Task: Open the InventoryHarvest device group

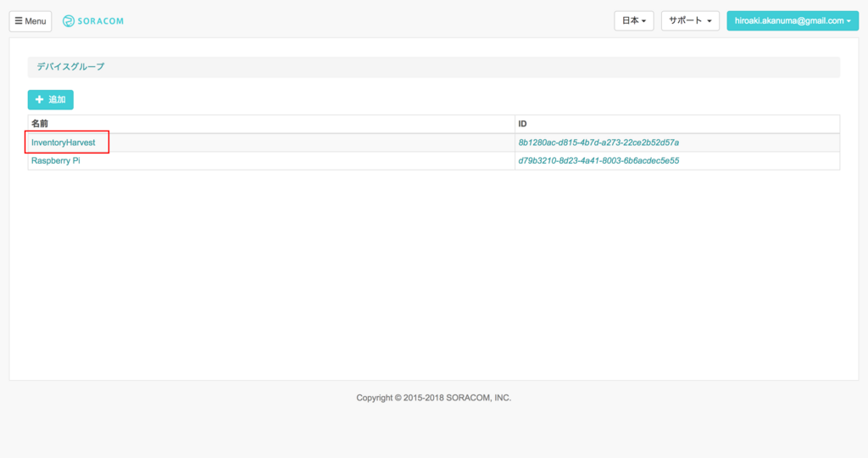Action: pyautogui.click(x=63, y=142)
